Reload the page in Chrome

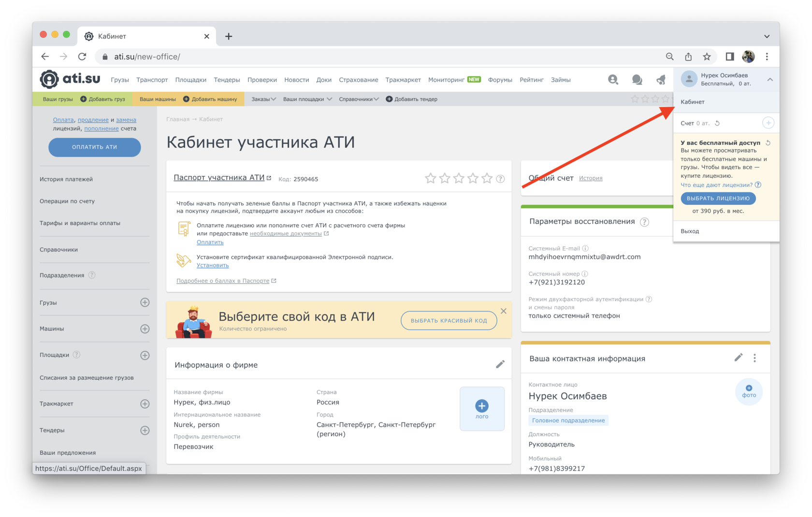tap(82, 57)
